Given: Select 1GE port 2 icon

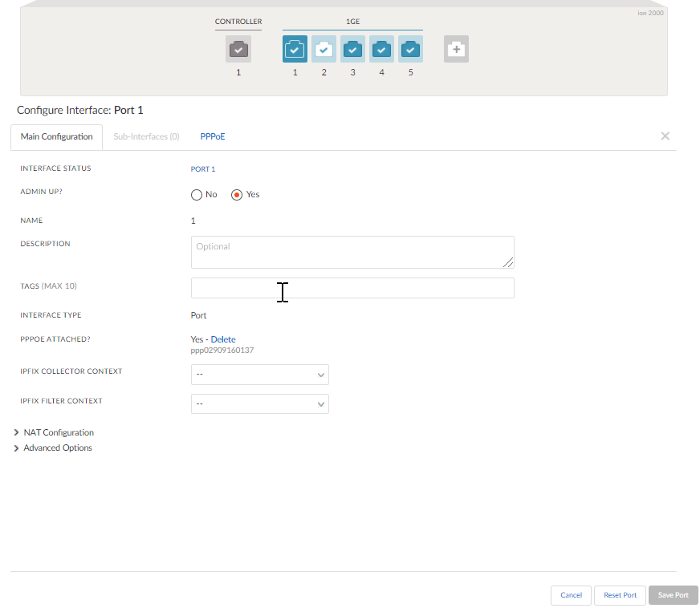Looking at the screenshot, I should click(x=324, y=49).
